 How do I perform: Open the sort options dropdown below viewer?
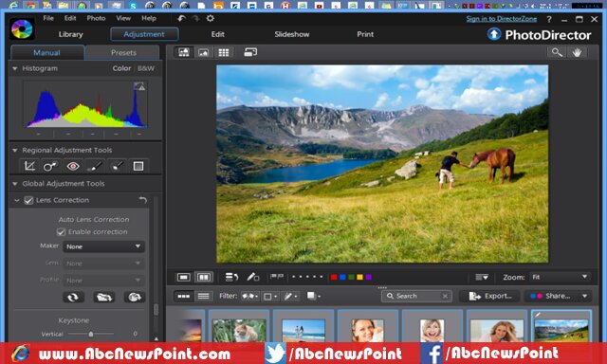(x=482, y=277)
